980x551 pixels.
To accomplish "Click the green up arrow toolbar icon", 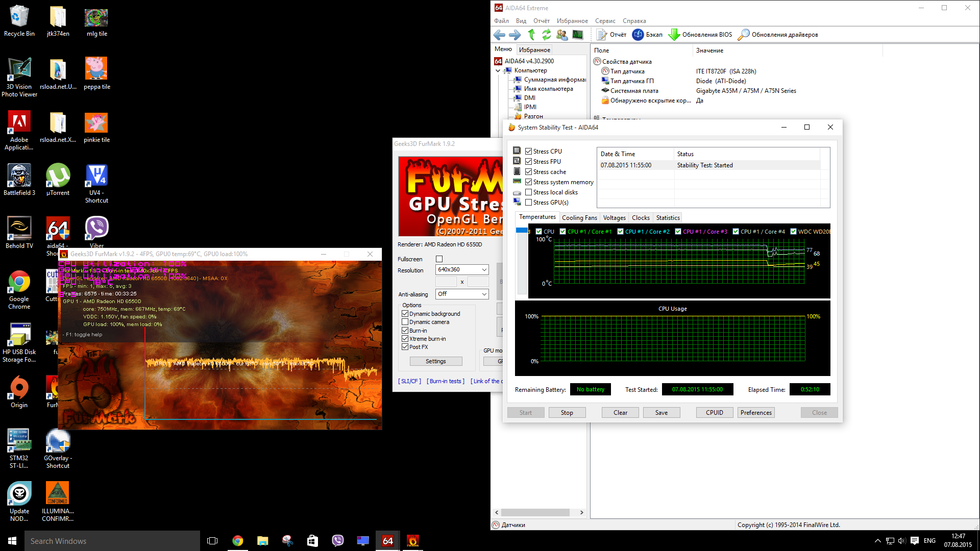I will point(531,35).
